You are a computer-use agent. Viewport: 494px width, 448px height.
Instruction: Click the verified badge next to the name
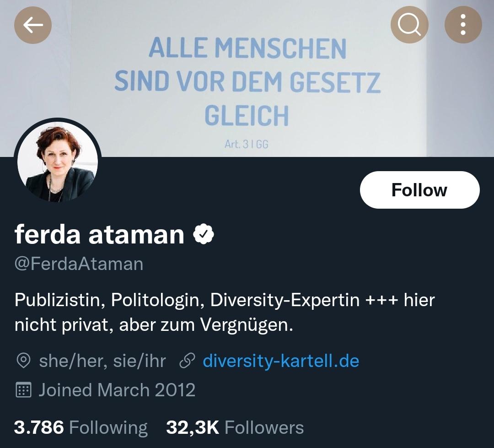point(204,234)
